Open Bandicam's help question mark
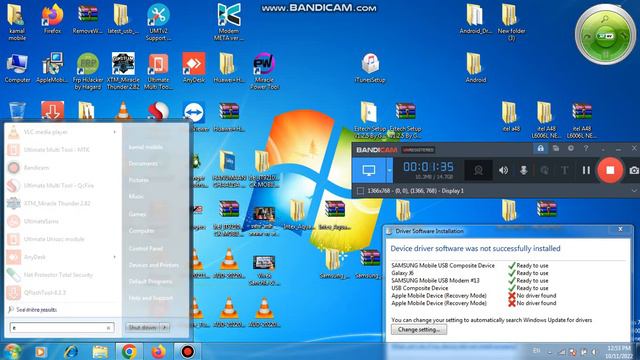640x360 pixels. [x=586, y=149]
